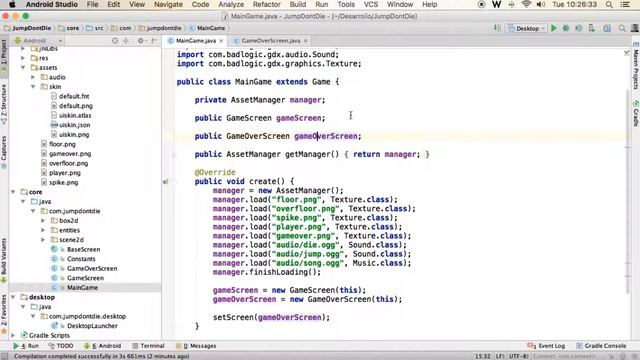Collapse the core module

coord(13,192)
